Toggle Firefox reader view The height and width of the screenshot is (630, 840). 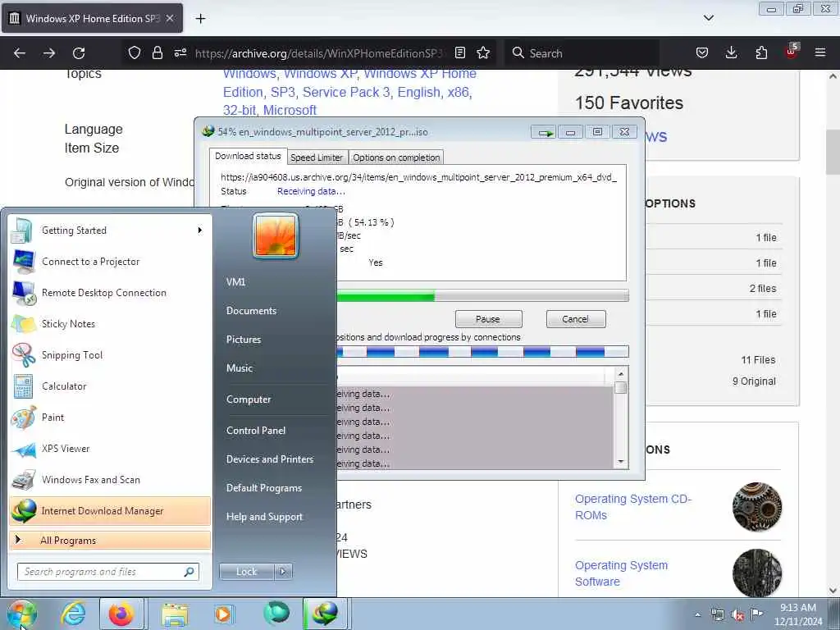(x=460, y=52)
